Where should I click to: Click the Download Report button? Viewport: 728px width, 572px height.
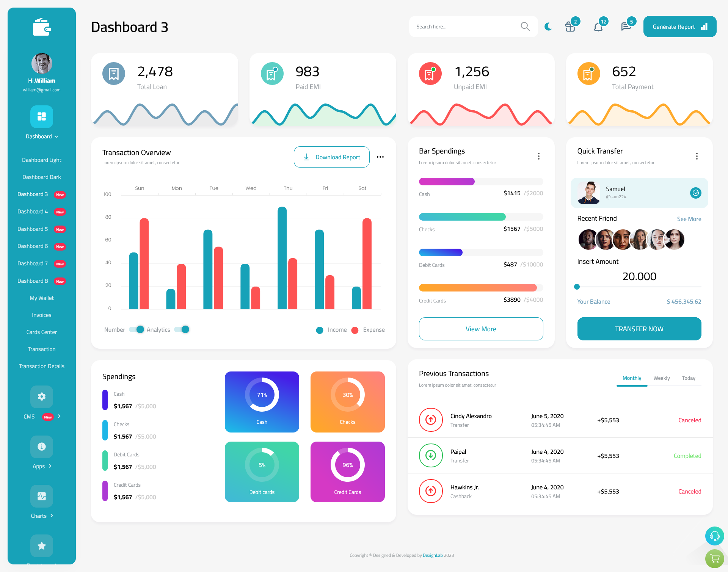[x=331, y=157]
